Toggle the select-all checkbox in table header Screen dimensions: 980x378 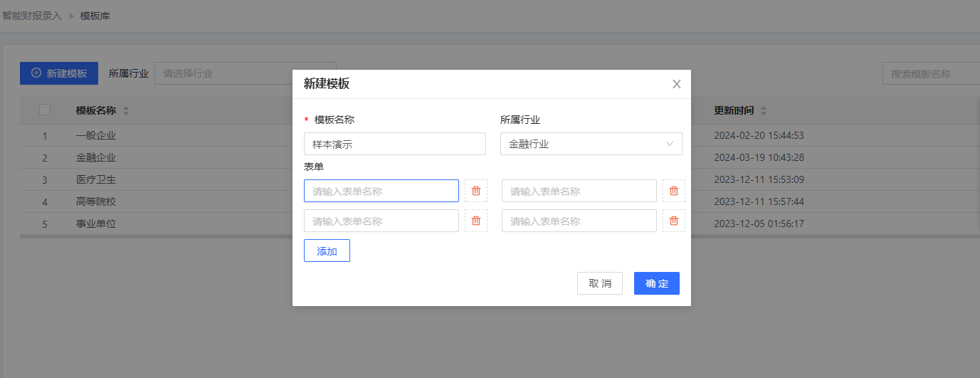point(45,110)
